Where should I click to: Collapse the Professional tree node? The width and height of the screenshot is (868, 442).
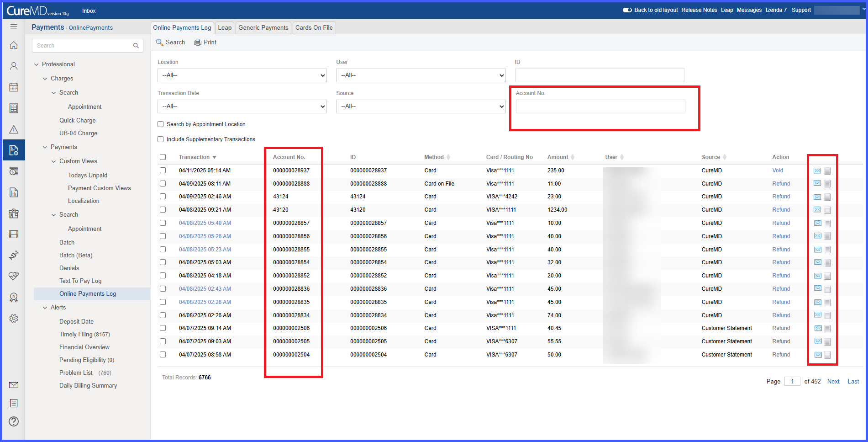pyautogui.click(x=37, y=64)
